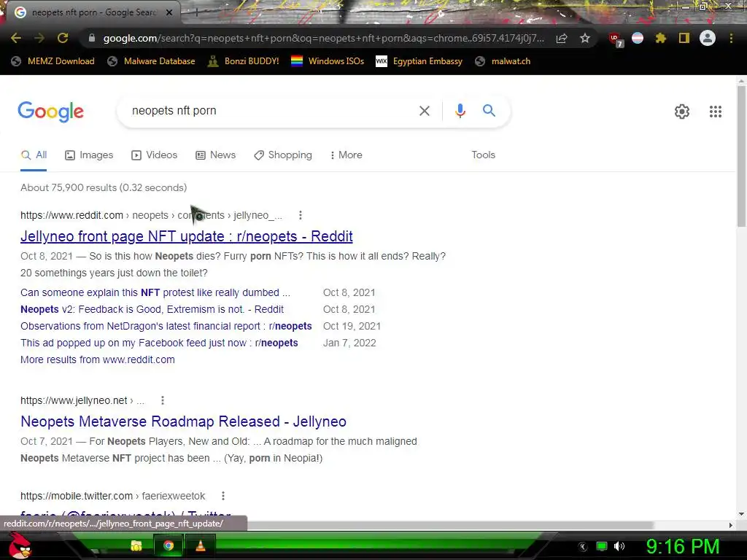747x560 pixels.
Task: Click the horizontal scrollbar thumb
Action: coord(450,525)
